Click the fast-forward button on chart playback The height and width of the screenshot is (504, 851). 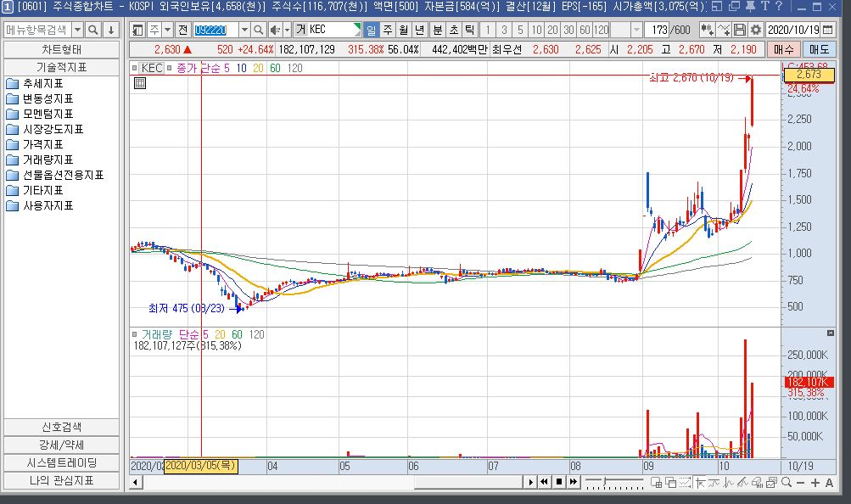click(573, 482)
